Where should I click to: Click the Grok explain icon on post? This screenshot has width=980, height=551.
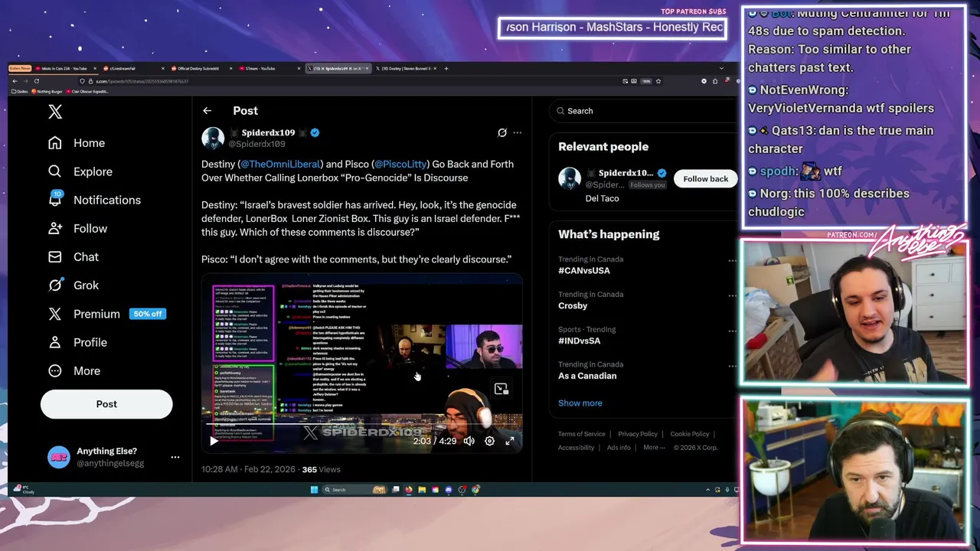pyautogui.click(x=502, y=132)
